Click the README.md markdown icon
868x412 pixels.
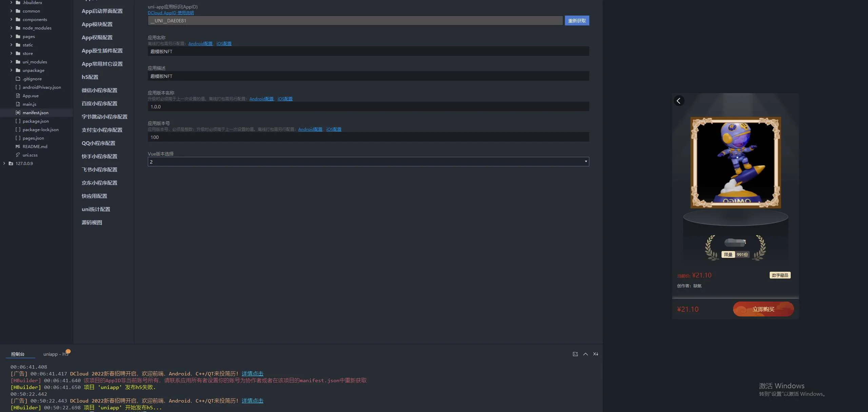pyautogui.click(x=18, y=146)
